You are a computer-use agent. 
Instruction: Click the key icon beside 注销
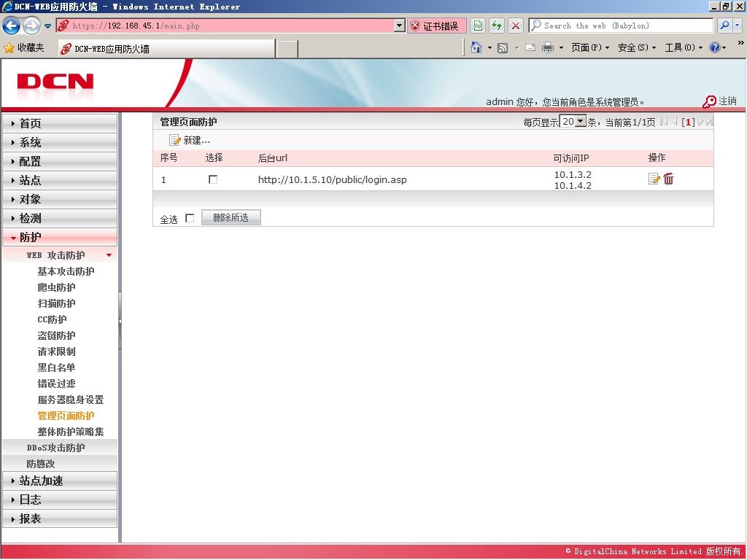tap(709, 102)
